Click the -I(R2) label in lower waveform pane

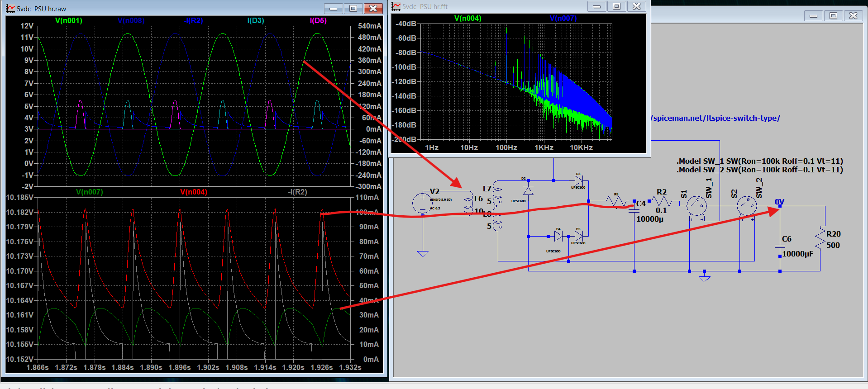[297, 192]
